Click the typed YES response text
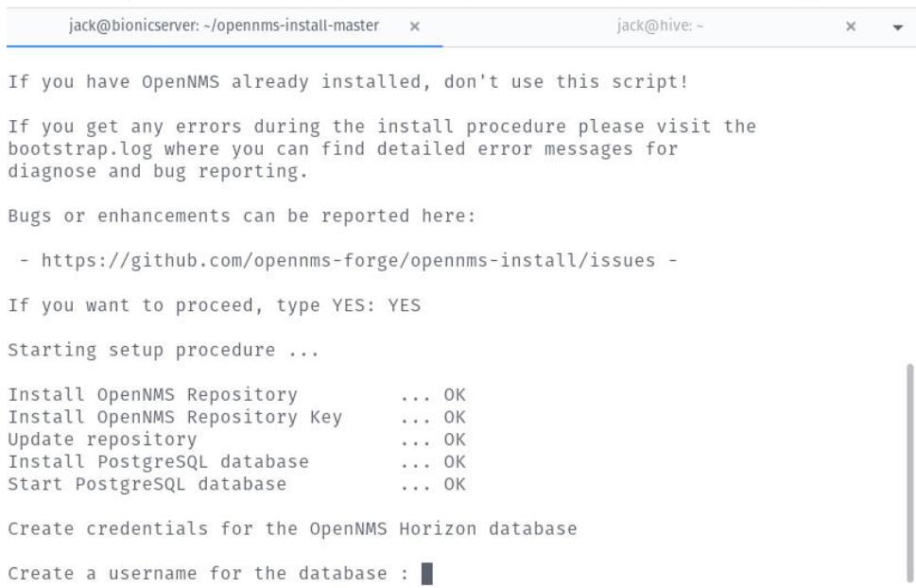Viewport: 916px width, 588px height. click(405, 305)
